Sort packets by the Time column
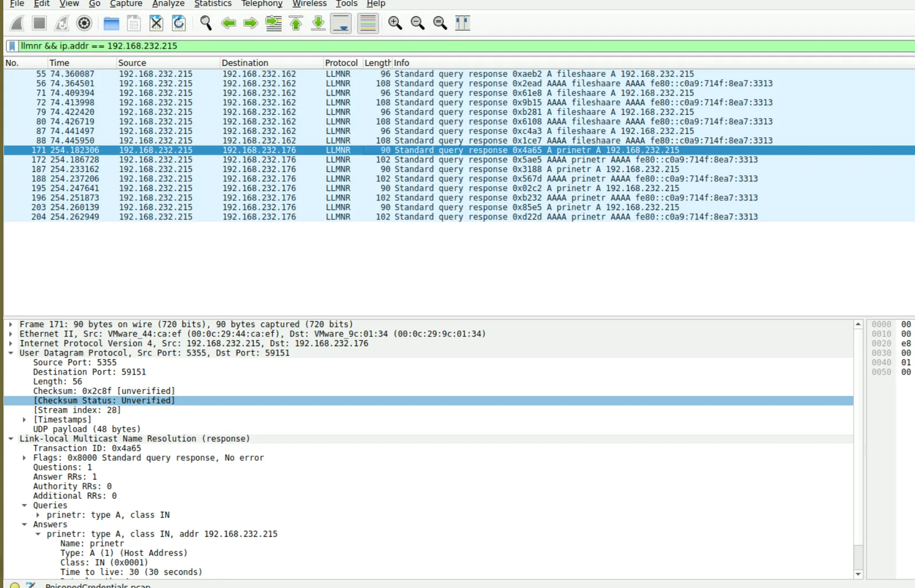 [x=81, y=63]
